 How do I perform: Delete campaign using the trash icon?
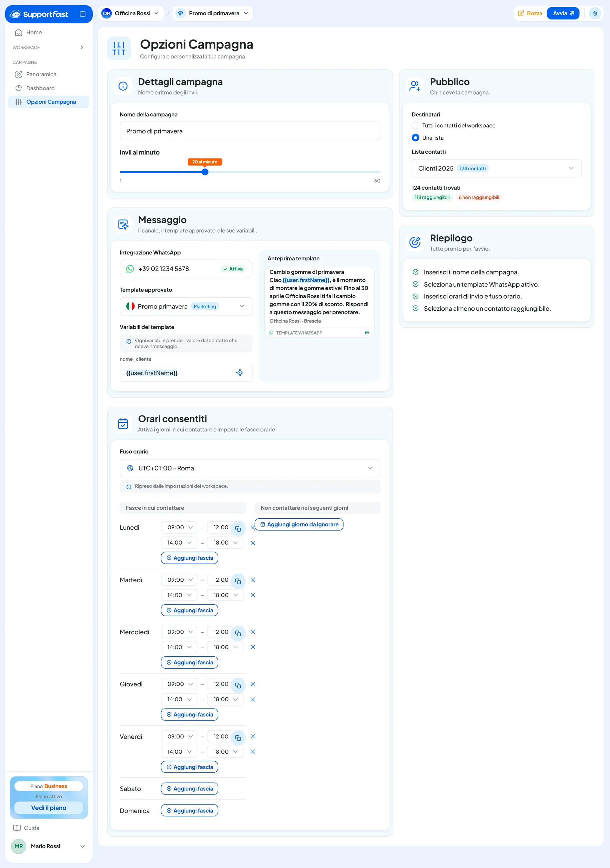click(595, 13)
